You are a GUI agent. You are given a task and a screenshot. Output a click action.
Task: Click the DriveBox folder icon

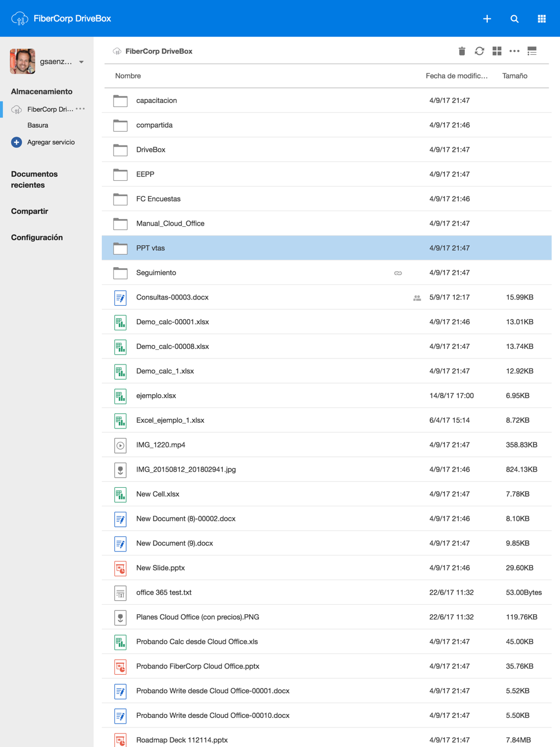pyautogui.click(x=120, y=150)
